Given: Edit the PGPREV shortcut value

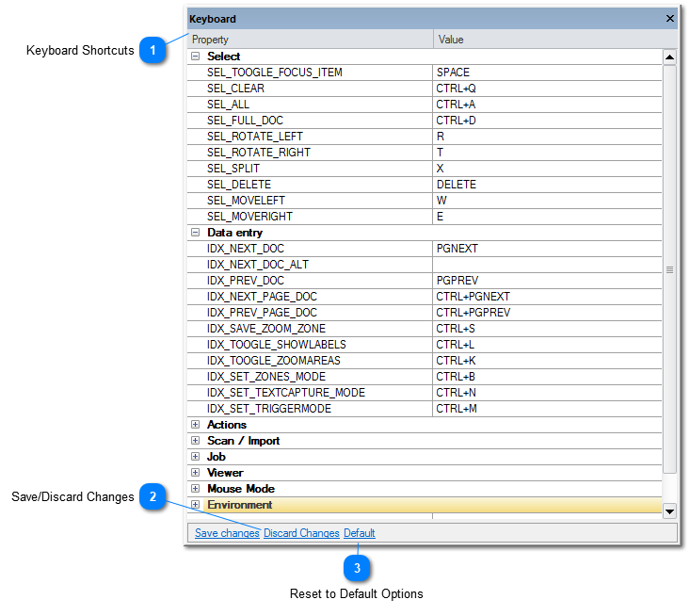Looking at the screenshot, I should tap(548, 281).
